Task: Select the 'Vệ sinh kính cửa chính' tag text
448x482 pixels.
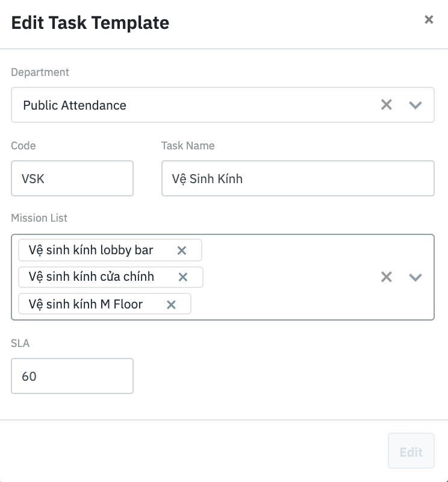Action: 92,277
